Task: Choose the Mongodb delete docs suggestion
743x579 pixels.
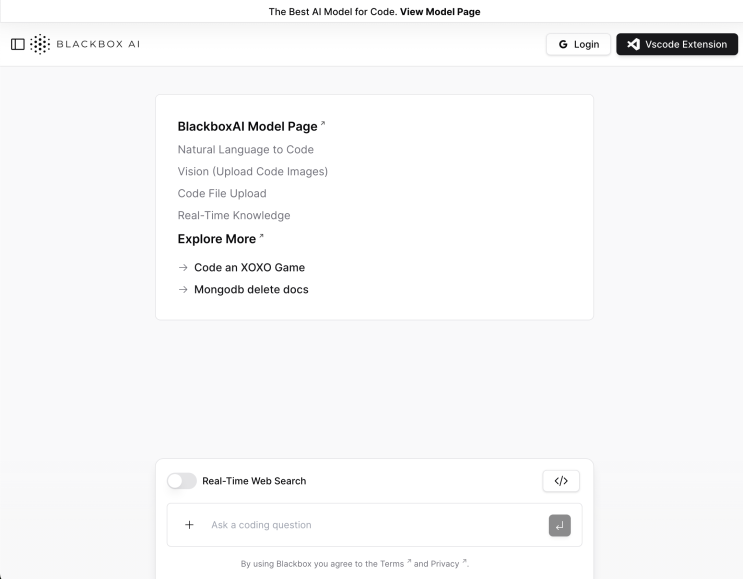Action: click(251, 289)
